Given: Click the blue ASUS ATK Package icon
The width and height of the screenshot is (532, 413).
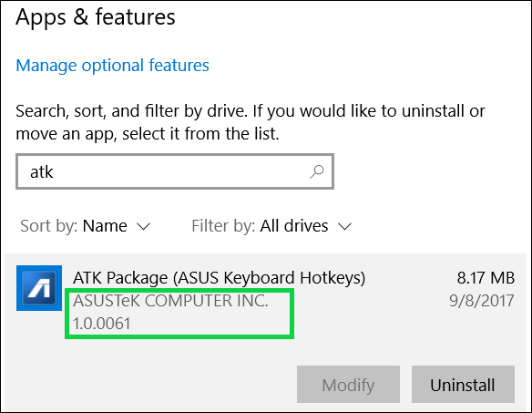Looking at the screenshot, I should tap(39, 288).
